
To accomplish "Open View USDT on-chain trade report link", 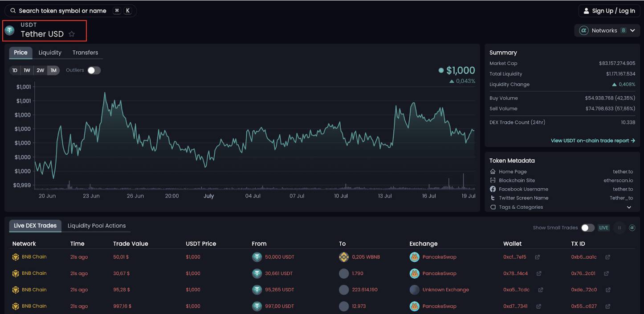I will click(x=593, y=140).
